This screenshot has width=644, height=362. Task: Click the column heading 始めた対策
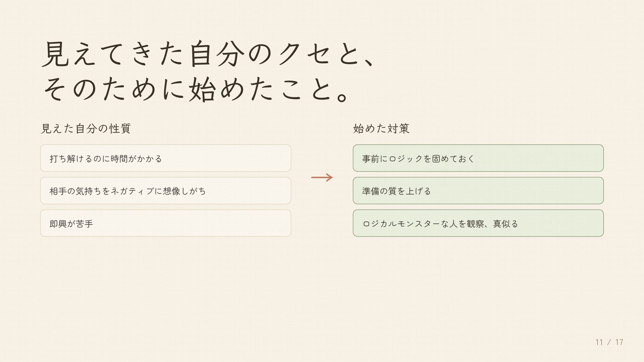381,128
